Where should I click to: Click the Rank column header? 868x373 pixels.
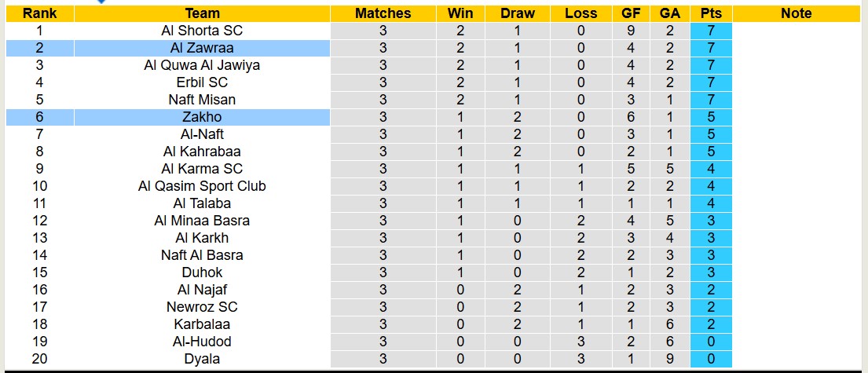pos(39,13)
